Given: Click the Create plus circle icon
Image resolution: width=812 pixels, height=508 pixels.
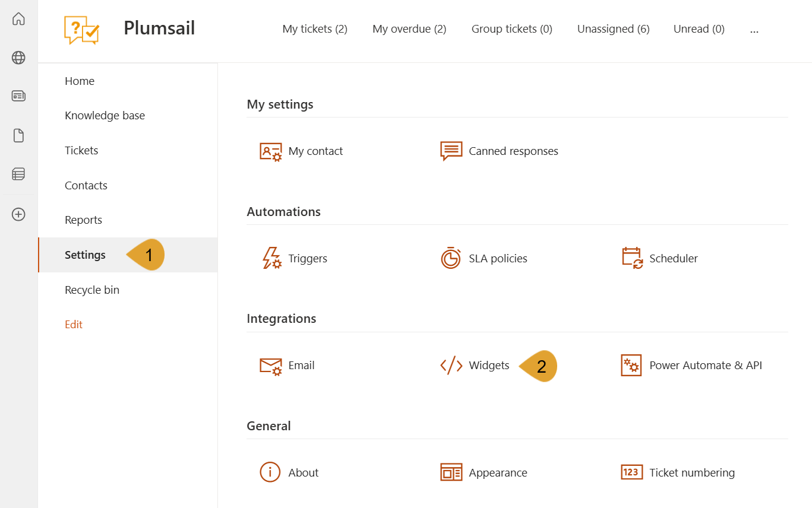Looking at the screenshot, I should [18, 214].
